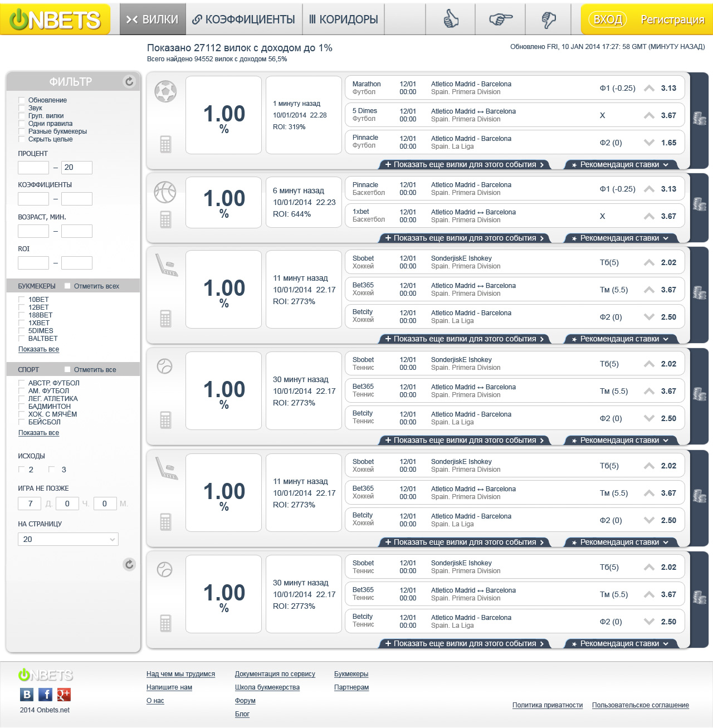Click up arrow next to 1xbet 3.67 odds
The width and height of the screenshot is (713, 728).
click(649, 216)
